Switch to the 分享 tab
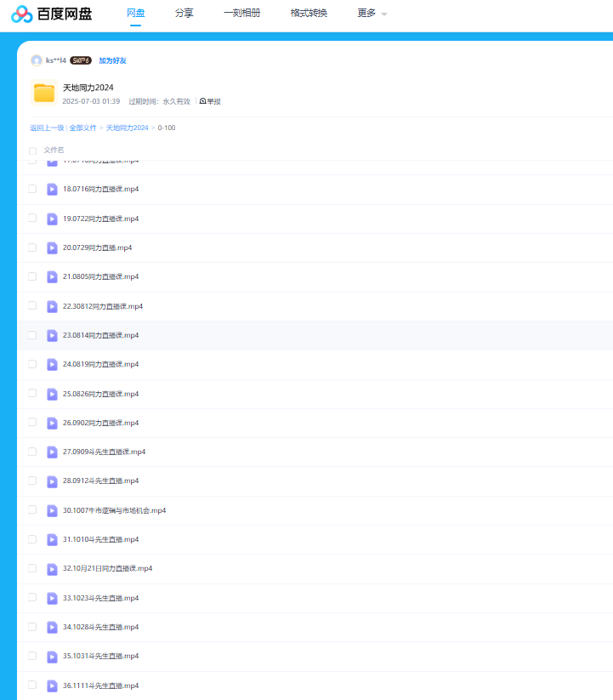613x700 pixels. point(184,14)
